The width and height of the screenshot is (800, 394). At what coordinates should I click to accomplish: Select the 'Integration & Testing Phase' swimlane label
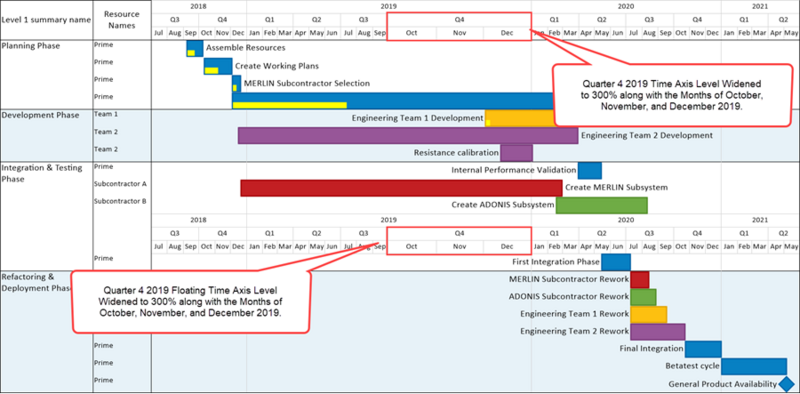pos(42,174)
